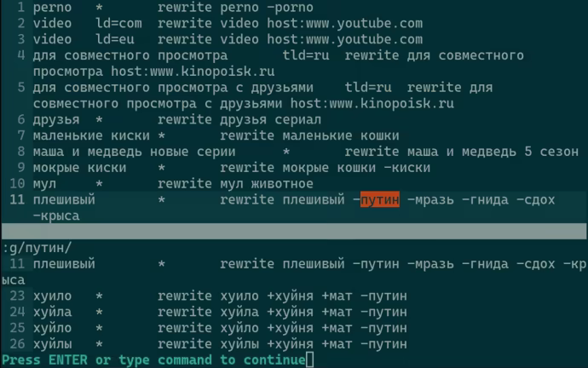The height and width of the screenshot is (368, 588).
Task: Click the ld=com field on line 2
Action: 118,23
